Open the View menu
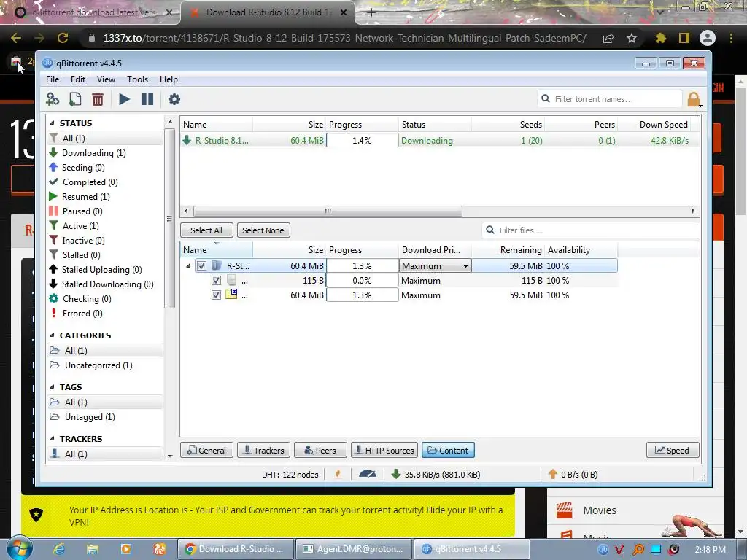 pos(106,79)
